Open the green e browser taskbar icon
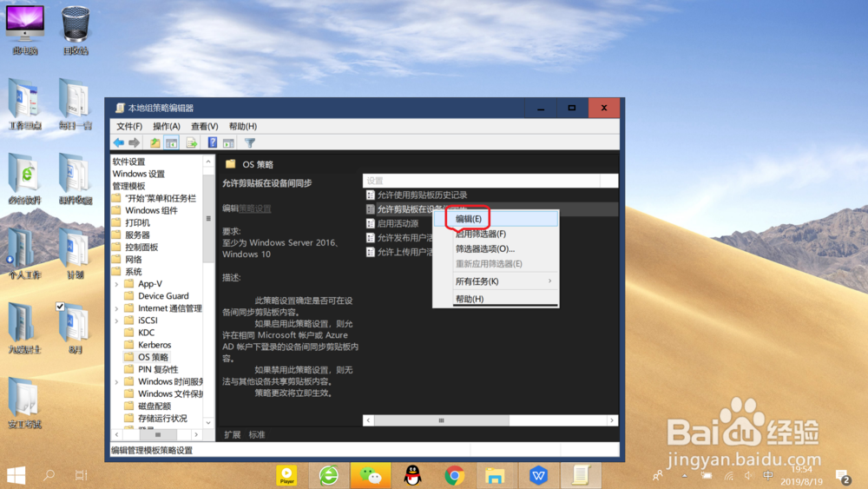This screenshot has height=489, width=868. (x=329, y=475)
